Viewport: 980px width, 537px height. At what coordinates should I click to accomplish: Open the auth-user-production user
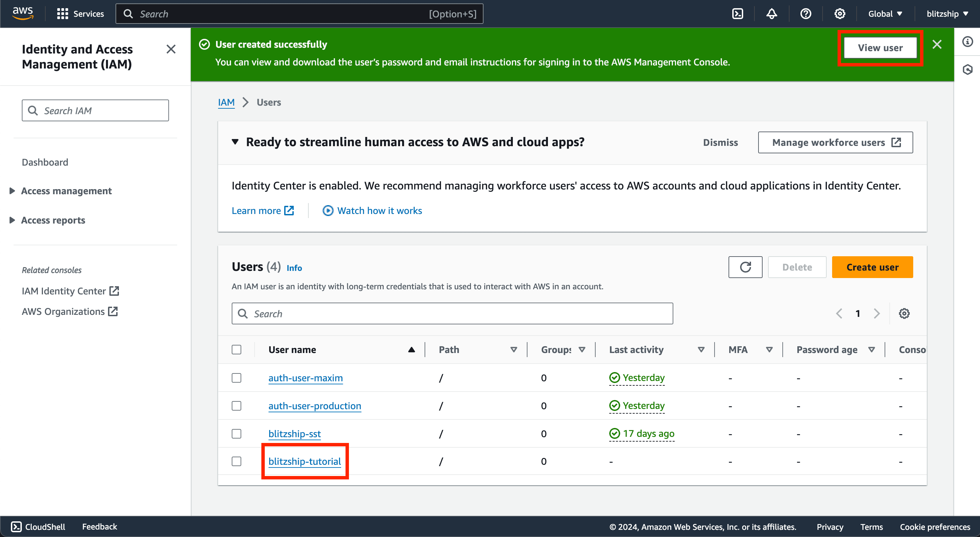pyautogui.click(x=315, y=406)
